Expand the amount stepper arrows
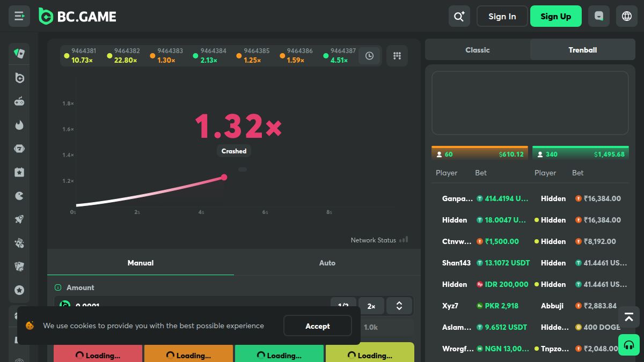This screenshot has width=644, height=362. tap(399, 306)
